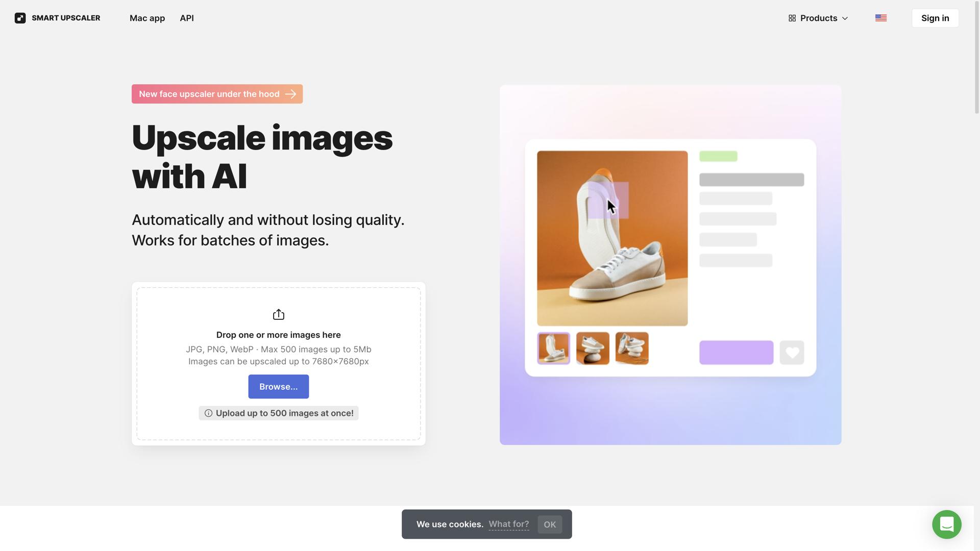Select the first shoe thumbnail
980x551 pixels.
pyautogui.click(x=553, y=348)
